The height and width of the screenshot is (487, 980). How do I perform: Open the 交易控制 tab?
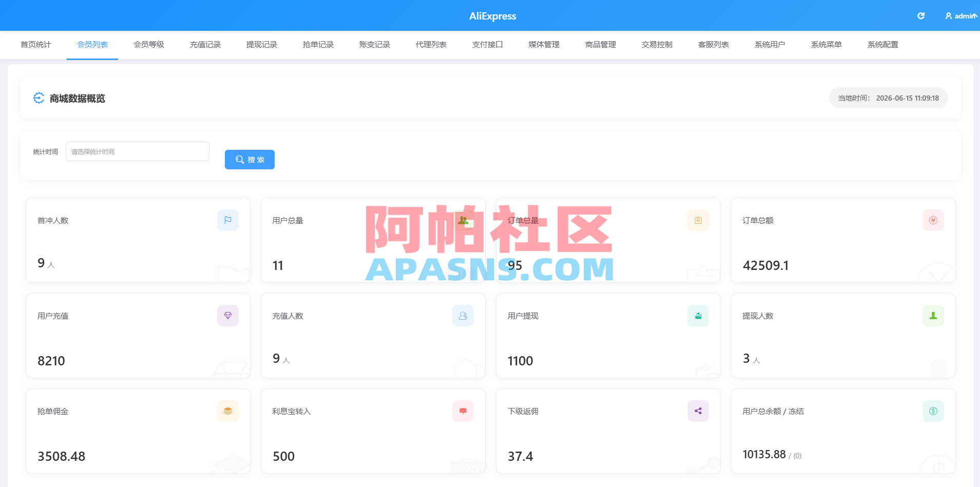coord(657,45)
